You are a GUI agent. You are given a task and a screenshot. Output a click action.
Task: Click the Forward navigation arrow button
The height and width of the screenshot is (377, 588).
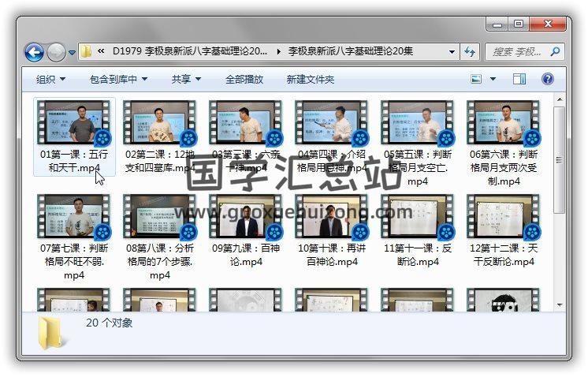pyautogui.click(x=56, y=52)
